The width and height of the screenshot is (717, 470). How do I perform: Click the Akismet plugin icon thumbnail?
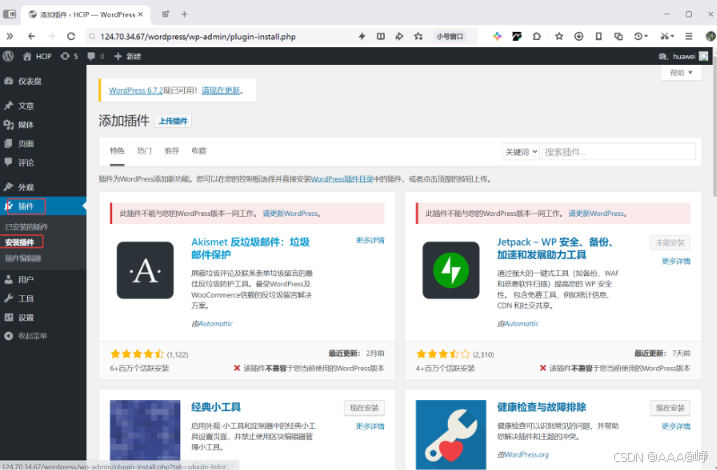145,270
